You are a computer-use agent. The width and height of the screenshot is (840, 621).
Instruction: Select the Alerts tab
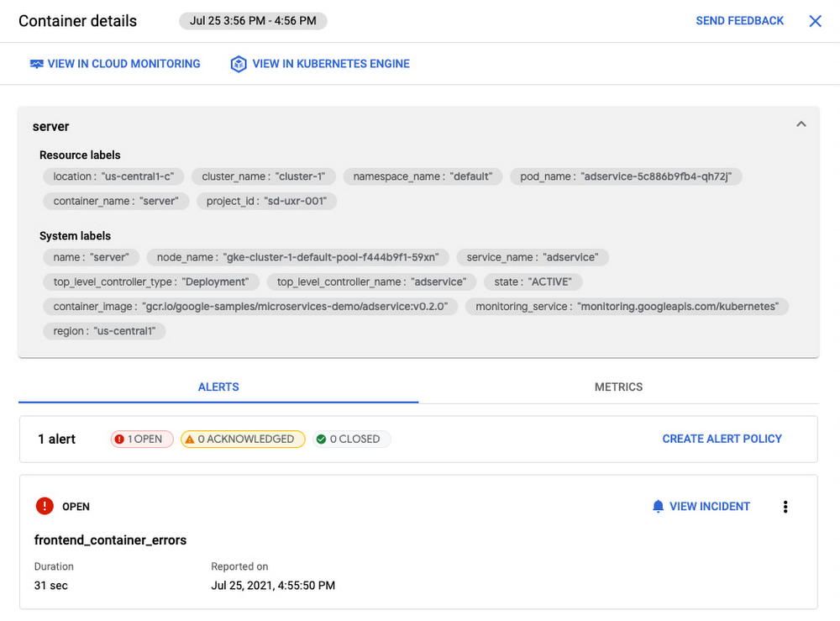click(218, 387)
